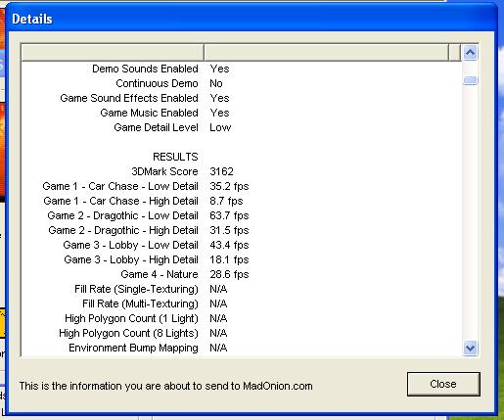Screen dimensions: 504x420
Task: Click the Details title bar
Action: (252, 19)
